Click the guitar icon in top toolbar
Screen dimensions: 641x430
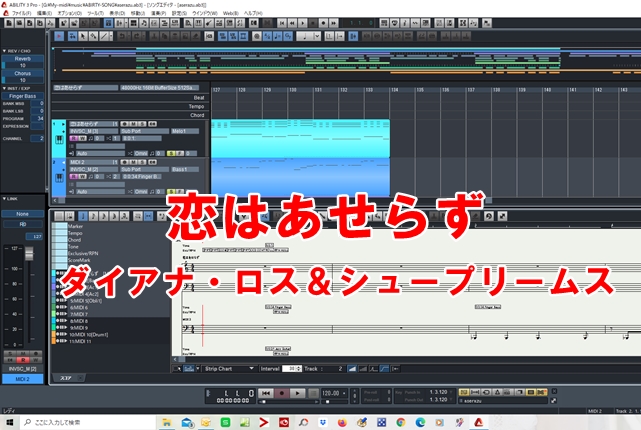click(x=208, y=23)
